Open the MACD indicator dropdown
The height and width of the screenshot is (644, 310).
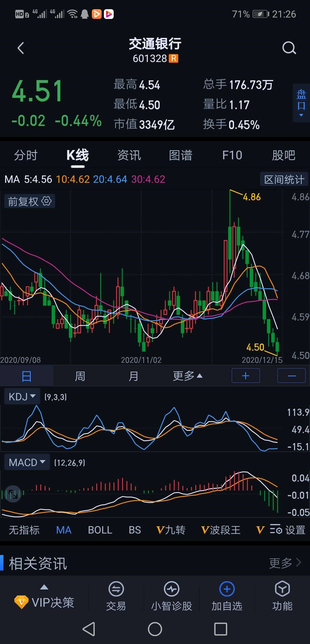point(27,462)
